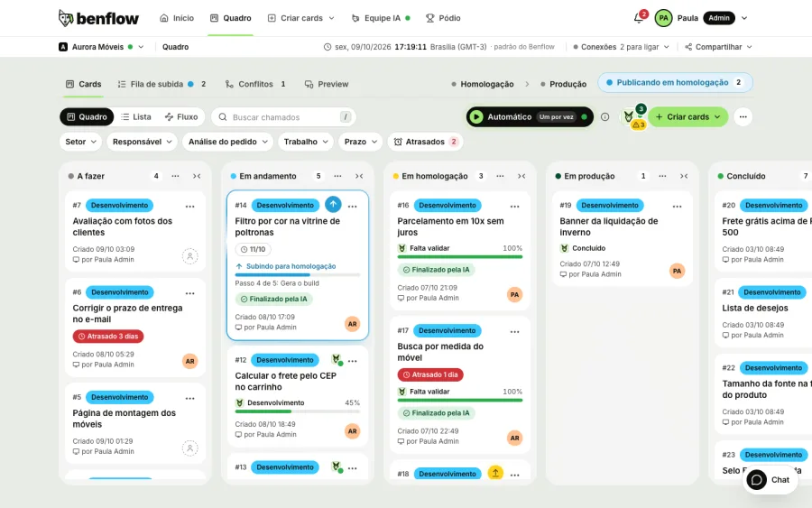Open card #19 options menu

pos(678,206)
